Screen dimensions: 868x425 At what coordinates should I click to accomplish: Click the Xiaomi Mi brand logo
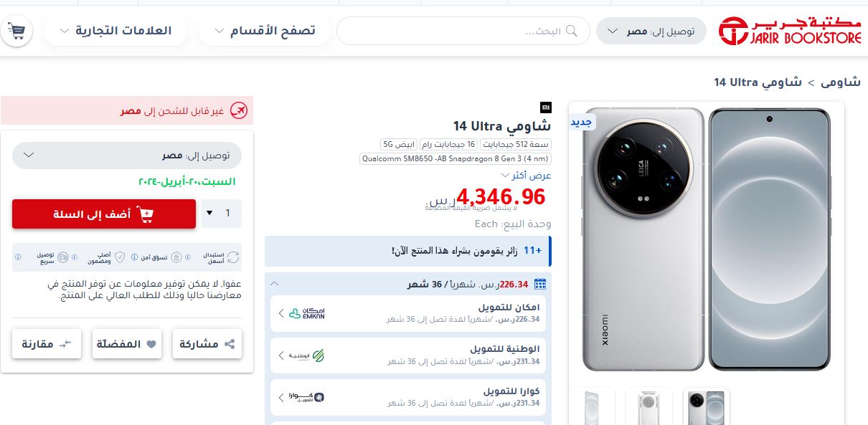(546, 107)
